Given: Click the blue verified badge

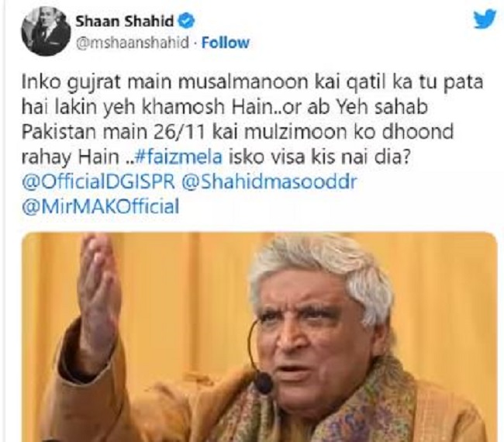Looking at the screenshot, I should point(185,22).
